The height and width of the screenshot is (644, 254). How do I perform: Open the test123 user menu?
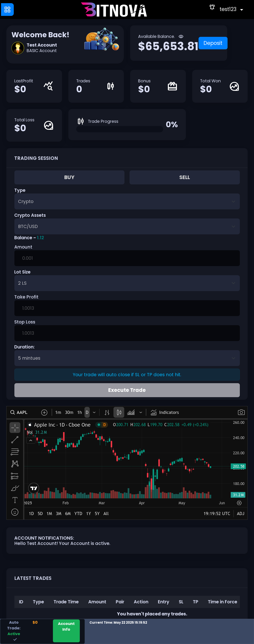pyautogui.click(x=231, y=9)
